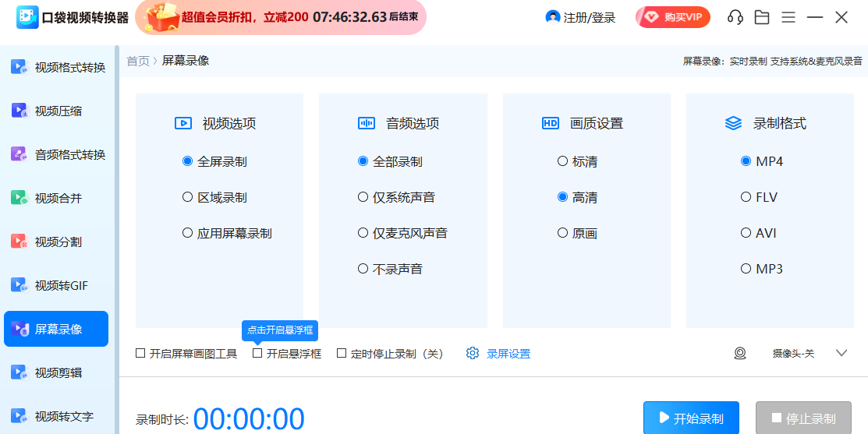Open the output folder icon

pos(762,17)
